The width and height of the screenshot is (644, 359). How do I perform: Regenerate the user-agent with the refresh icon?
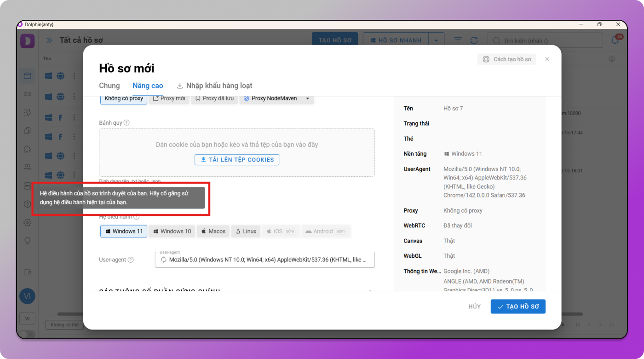click(163, 260)
